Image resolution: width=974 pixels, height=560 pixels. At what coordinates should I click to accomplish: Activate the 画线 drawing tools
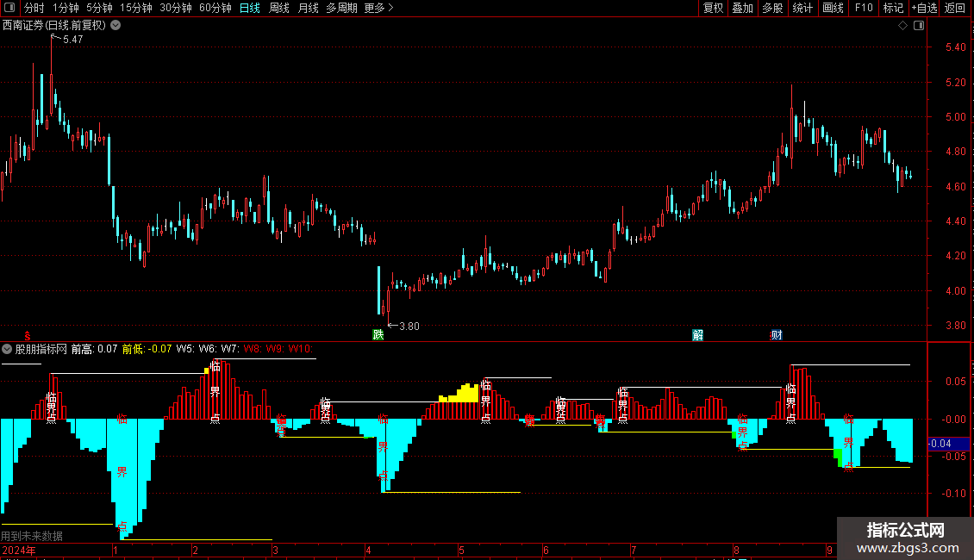tap(833, 8)
